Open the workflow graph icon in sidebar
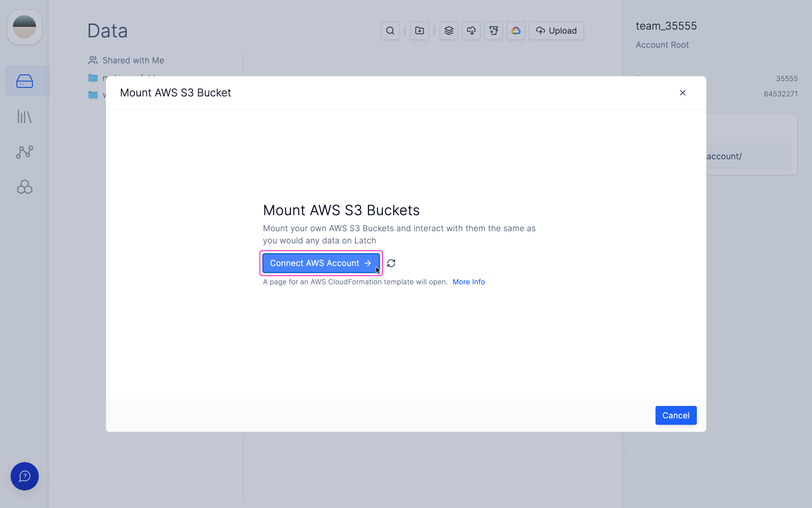The width and height of the screenshot is (812, 508). click(24, 152)
